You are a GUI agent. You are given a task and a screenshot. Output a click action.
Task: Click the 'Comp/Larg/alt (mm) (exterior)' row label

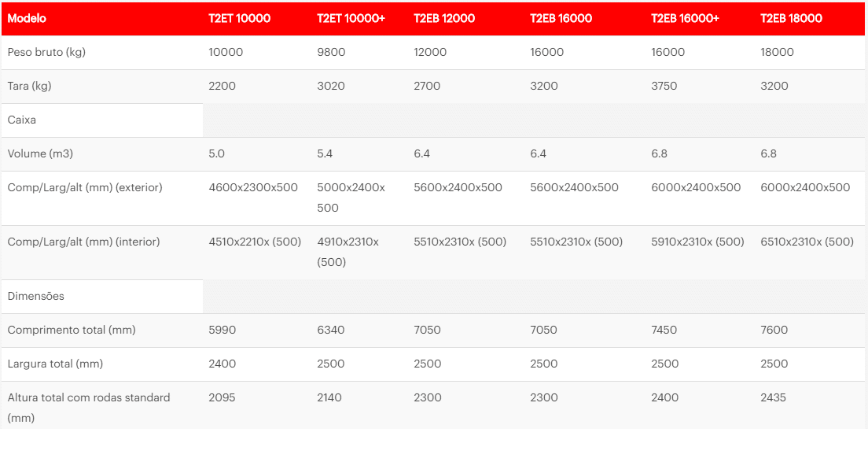85,187
